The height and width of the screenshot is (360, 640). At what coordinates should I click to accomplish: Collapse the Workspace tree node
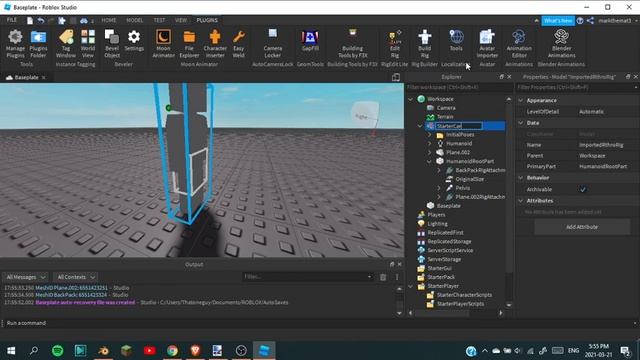click(411, 99)
